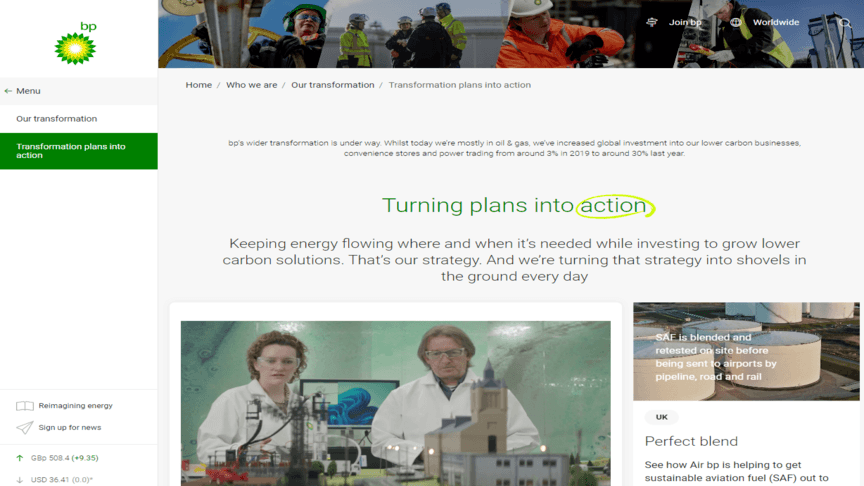Click the Join bp signpost icon
Screen dimensions: 864x486
pyautogui.click(x=652, y=22)
